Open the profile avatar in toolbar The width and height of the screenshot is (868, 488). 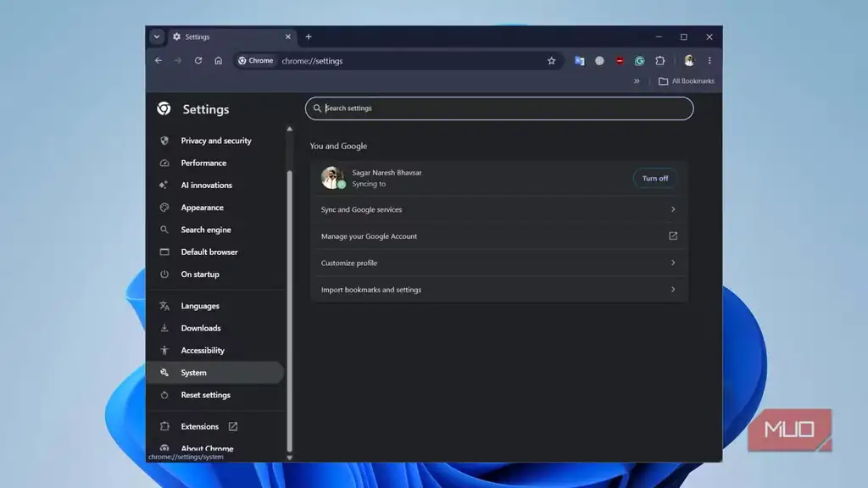[689, 61]
